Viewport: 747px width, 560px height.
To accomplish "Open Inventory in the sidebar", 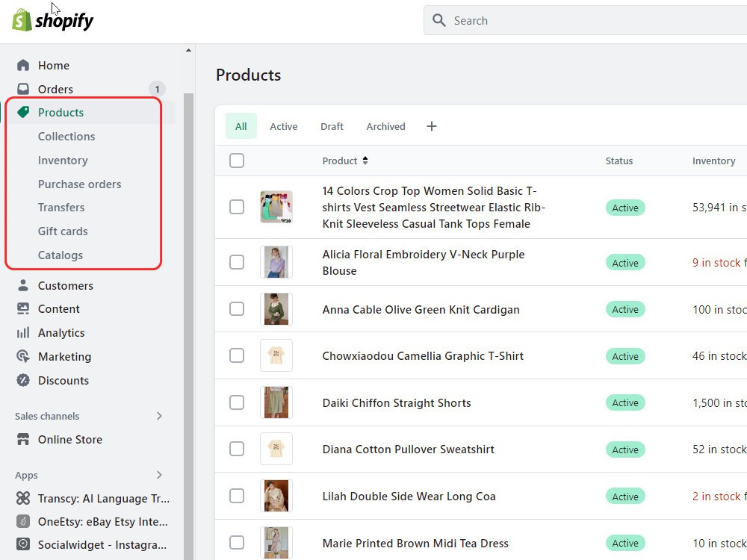I will (63, 160).
